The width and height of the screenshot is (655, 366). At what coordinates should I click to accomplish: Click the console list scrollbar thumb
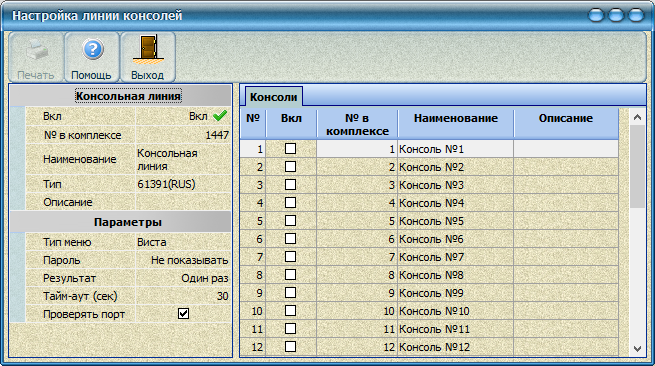click(637, 166)
